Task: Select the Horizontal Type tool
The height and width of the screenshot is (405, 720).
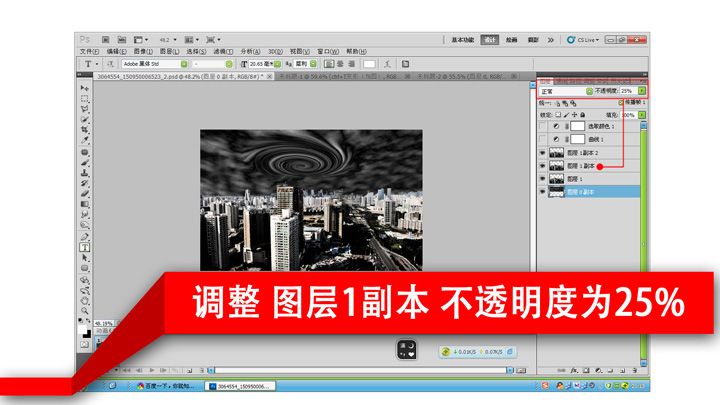Action: (x=84, y=247)
